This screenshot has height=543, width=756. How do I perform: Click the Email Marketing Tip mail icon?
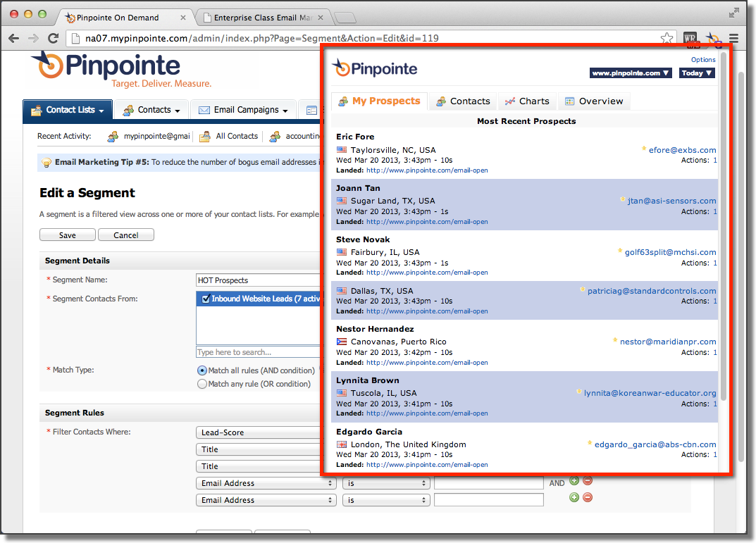(47, 163)
